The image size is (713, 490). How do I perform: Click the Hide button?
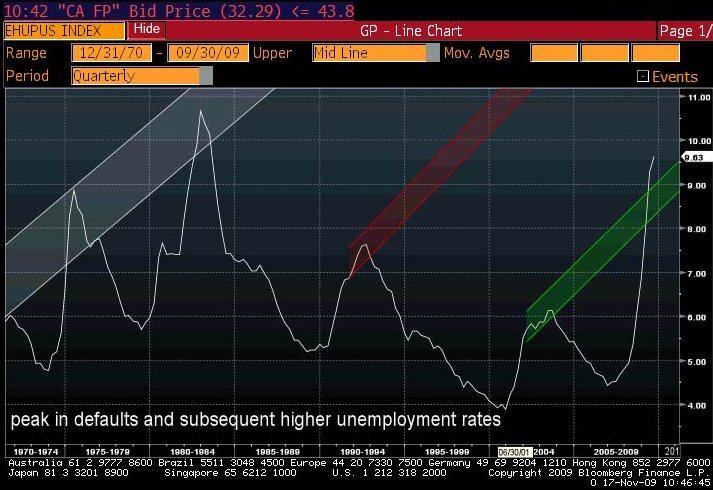pyautogui.click(x=146, y=30)
